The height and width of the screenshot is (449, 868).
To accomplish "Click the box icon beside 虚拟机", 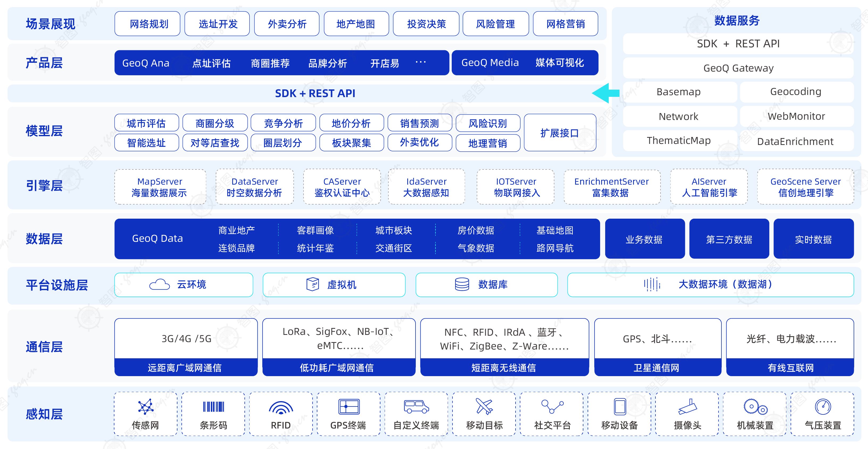I will tap(312, 284).
